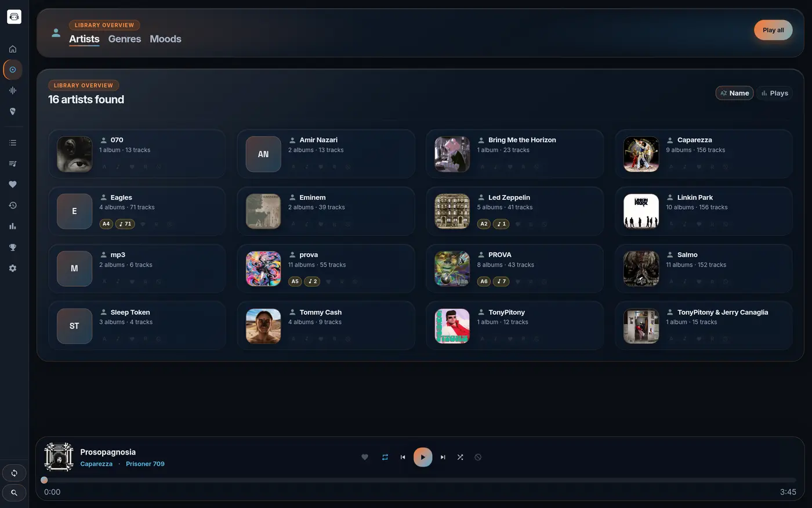Image resolution: width=812 pixels, height=508 pixels.
Task: Click the person icon beside Artists tab
Action: click(x=56, y=33)
